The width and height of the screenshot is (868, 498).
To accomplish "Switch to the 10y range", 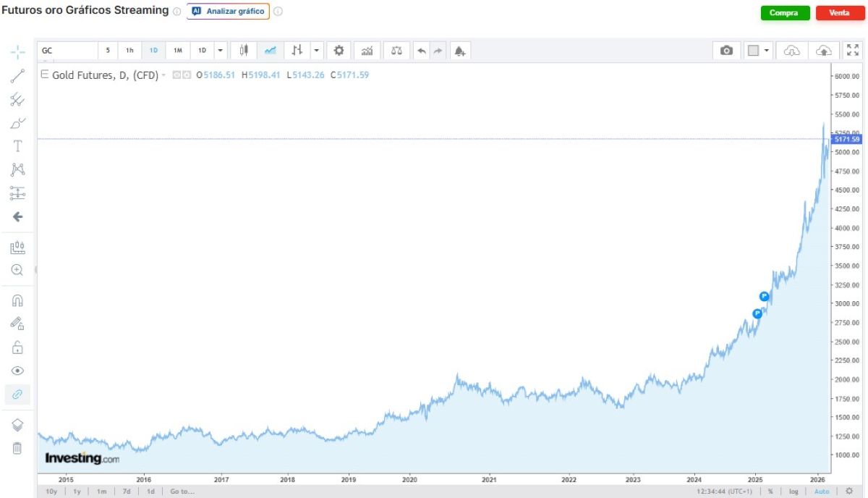I will coord(51,491).
